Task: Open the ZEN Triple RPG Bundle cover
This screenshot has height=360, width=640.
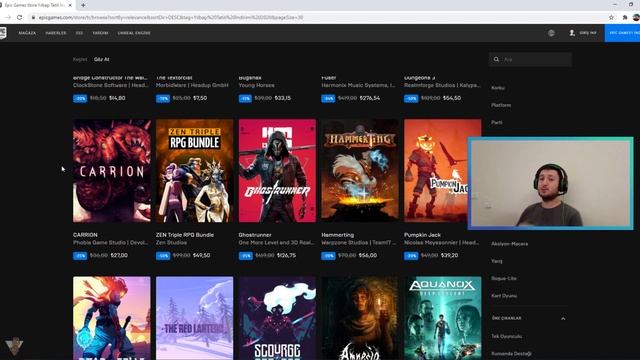Action: pos(194,171)
